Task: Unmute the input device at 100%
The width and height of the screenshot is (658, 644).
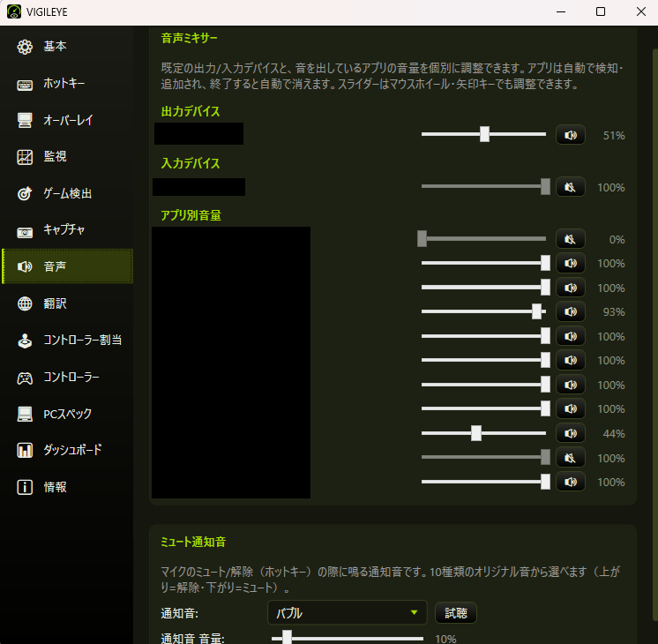Action: pos(571,187)
